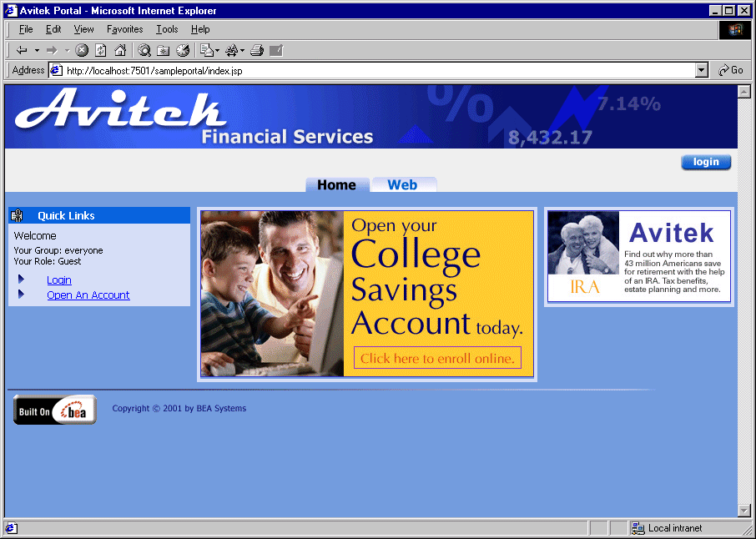This screenshot has height=539, width=756.
Task: Open the Favorites menu
Action: 125,29
